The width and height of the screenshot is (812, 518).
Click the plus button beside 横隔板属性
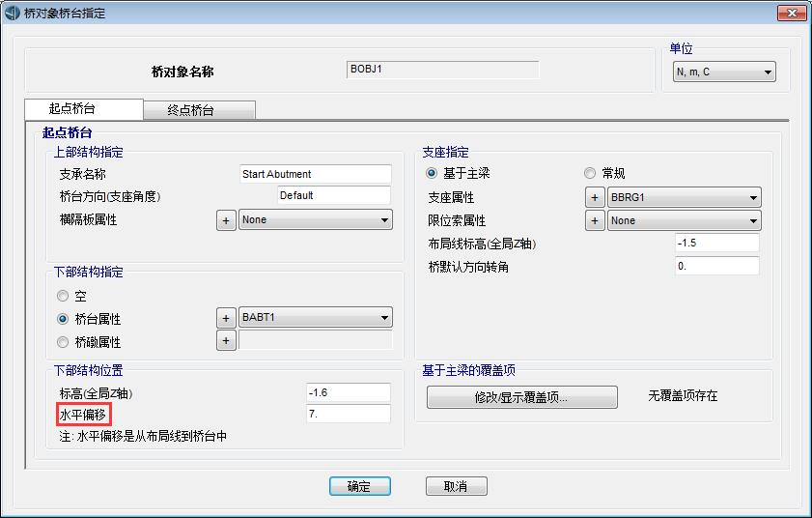(225, 220)
